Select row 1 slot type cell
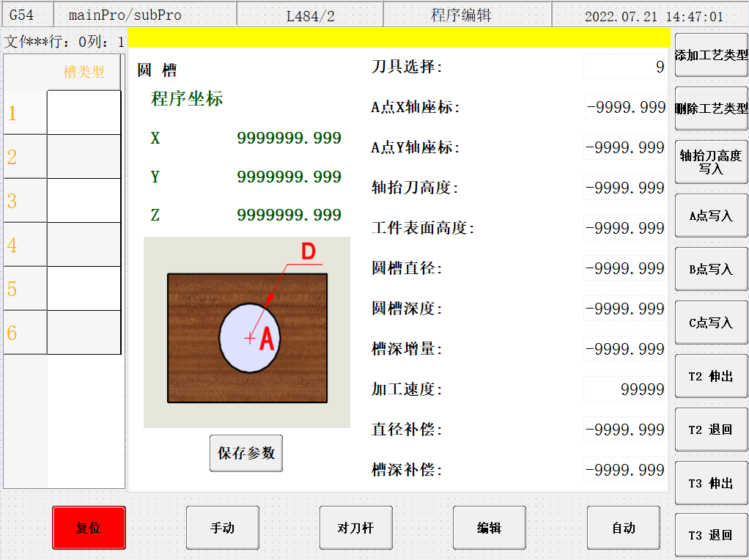 [84, 113]
